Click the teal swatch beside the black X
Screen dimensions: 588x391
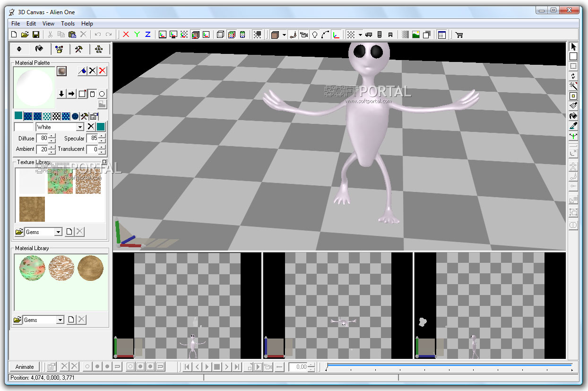pos(101,127)
